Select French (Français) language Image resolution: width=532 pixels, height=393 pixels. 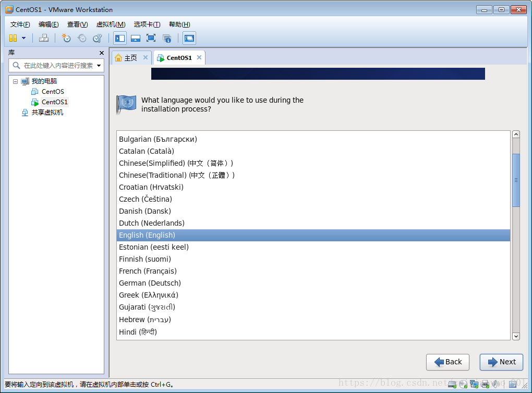coord(313,271)
